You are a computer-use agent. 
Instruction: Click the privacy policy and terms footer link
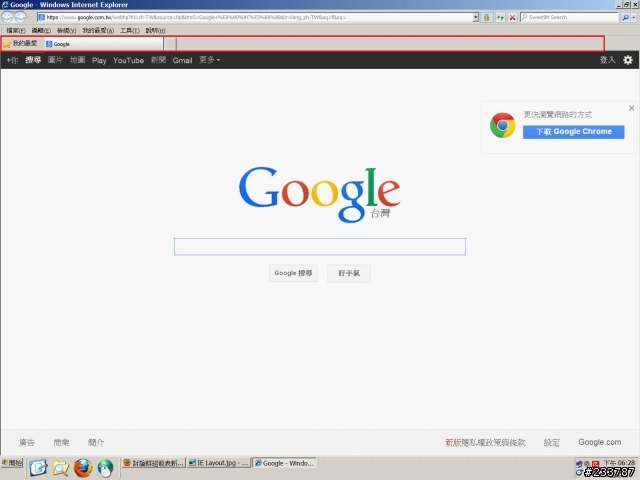pos(485,442)
